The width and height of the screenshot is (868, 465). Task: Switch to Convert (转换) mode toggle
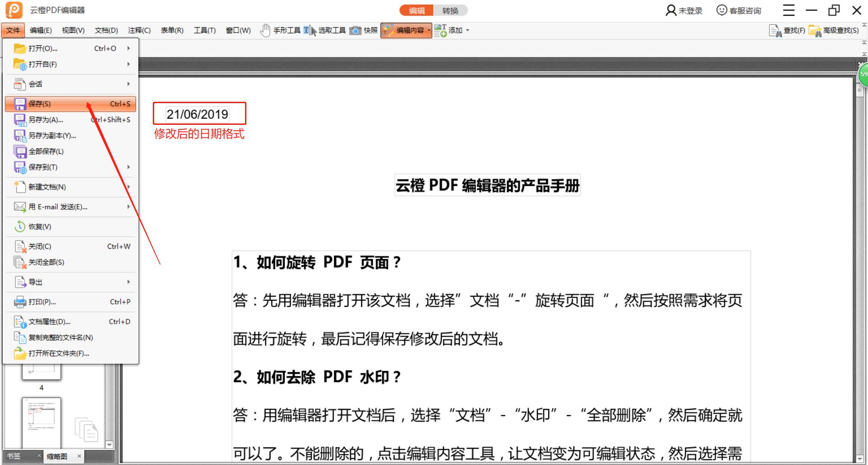tap(450, 10)
